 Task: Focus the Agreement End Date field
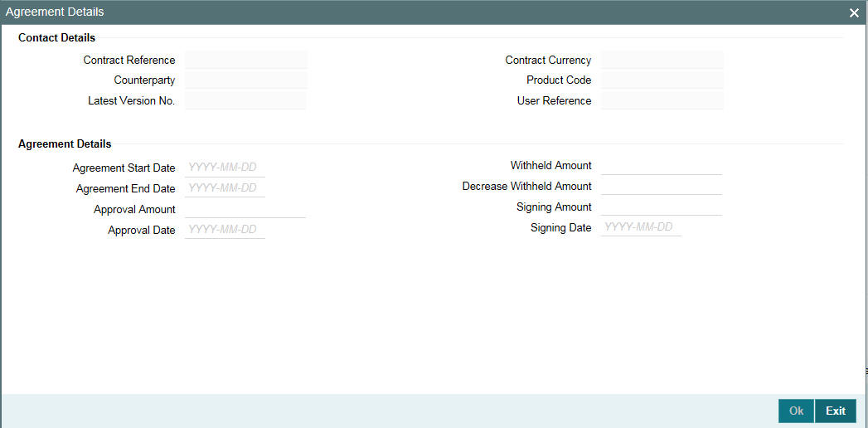225,188
